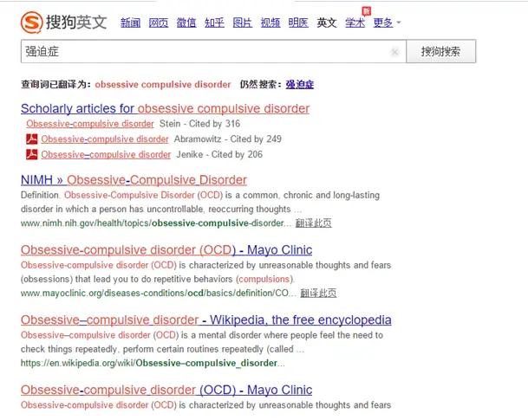Switch to the 知乎 tab
The image size is (528, 420).
point(214,23)
